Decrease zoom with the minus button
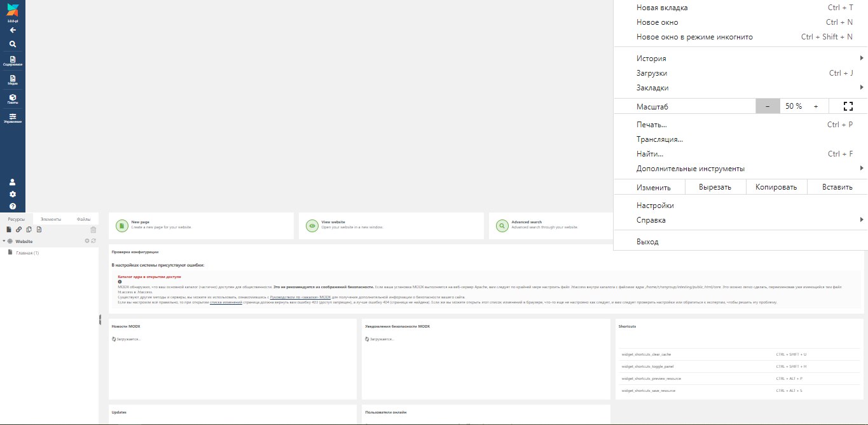Screen dimensions: 868x425 [768, 106]
